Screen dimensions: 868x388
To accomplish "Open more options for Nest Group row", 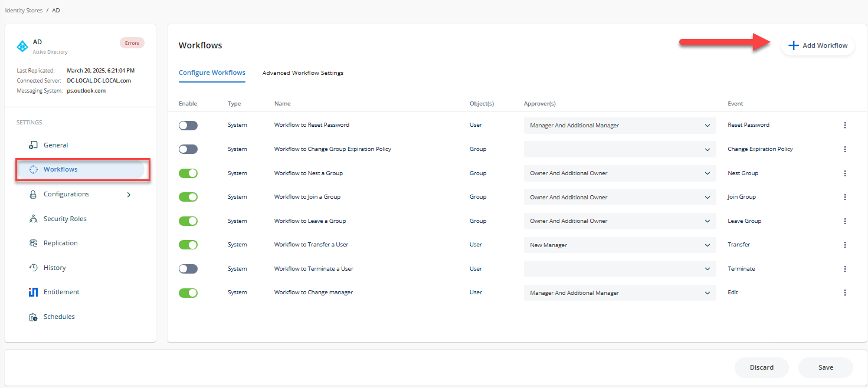I will pyautogui.click(x=845, y=173).
